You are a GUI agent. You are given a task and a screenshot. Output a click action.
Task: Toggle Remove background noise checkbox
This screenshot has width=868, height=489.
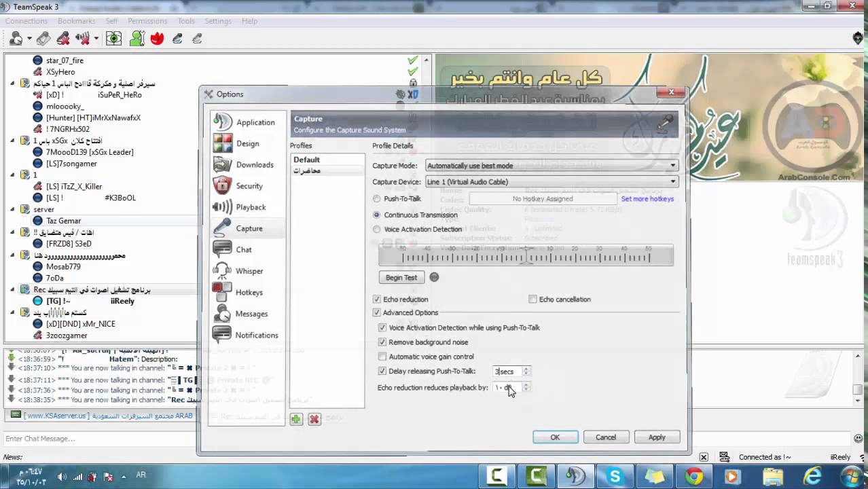coord(382,342)
